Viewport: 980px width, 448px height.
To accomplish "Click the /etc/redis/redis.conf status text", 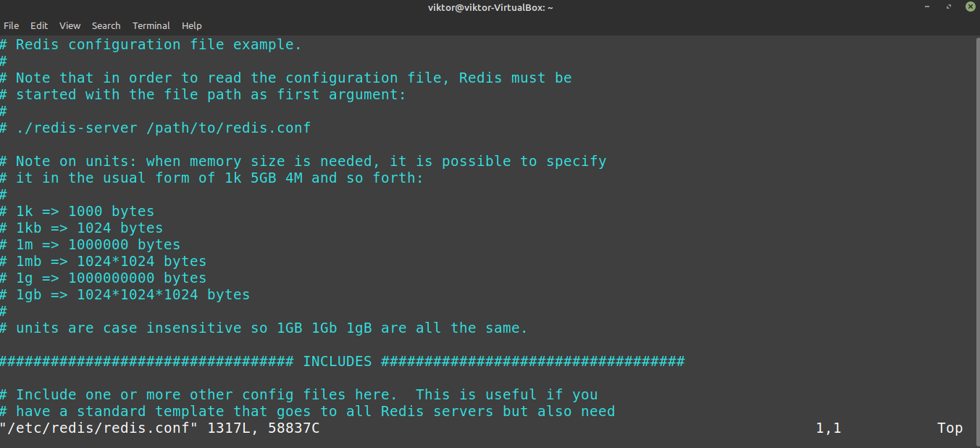I will coord(99,428).
